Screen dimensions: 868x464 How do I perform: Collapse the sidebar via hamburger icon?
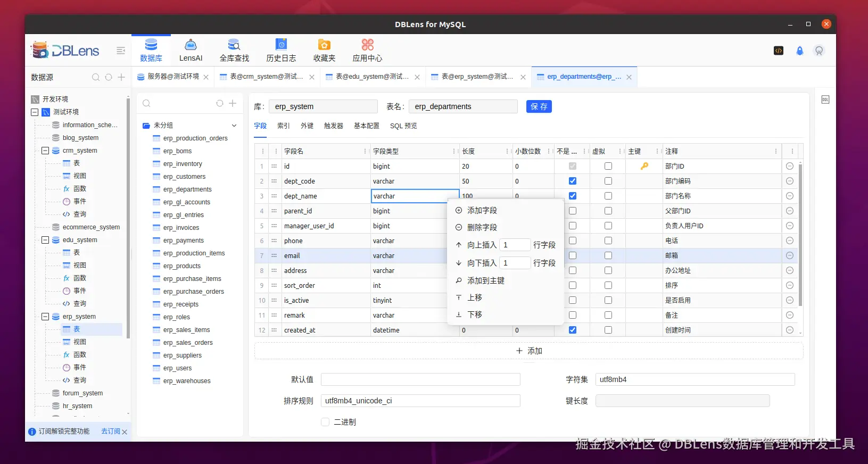[121, 51]
